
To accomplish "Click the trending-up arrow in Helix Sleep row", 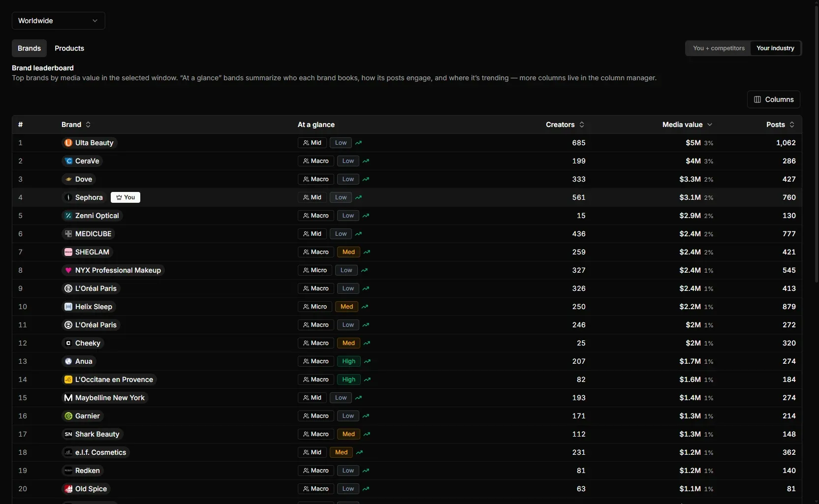I will point(365,307).
